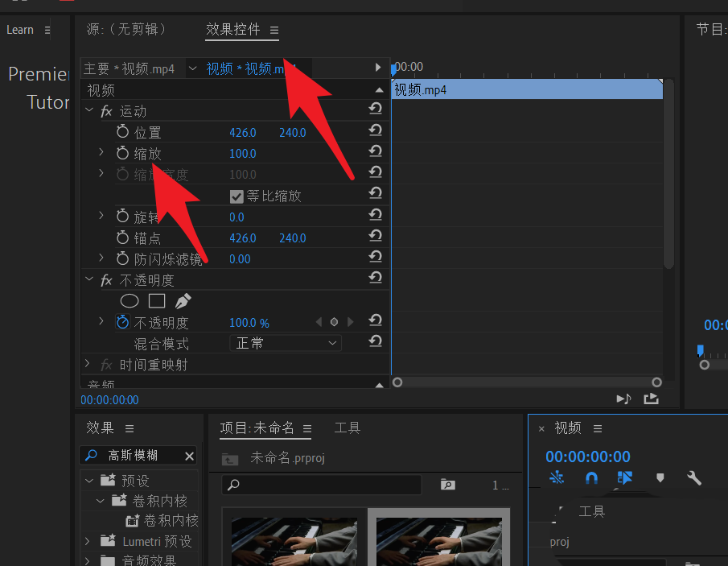Toggle snap magnet in timeline

pos(591,478)
